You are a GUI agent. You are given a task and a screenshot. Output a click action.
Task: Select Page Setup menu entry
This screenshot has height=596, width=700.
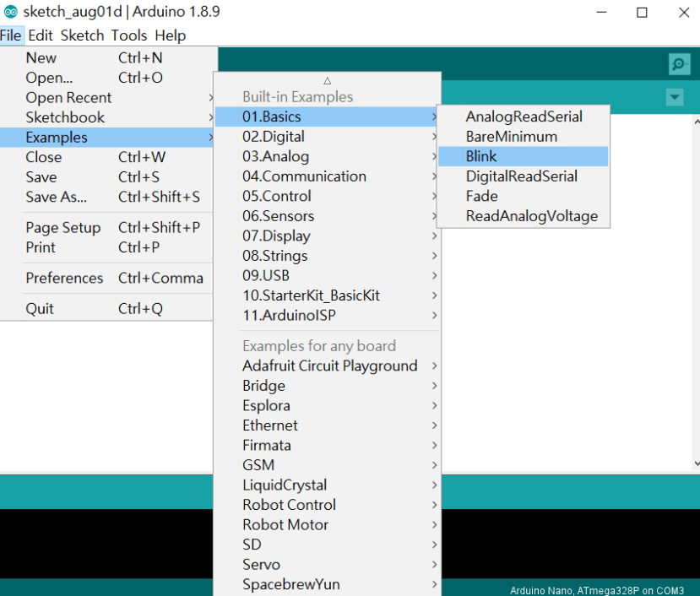[x=106, y=228]
